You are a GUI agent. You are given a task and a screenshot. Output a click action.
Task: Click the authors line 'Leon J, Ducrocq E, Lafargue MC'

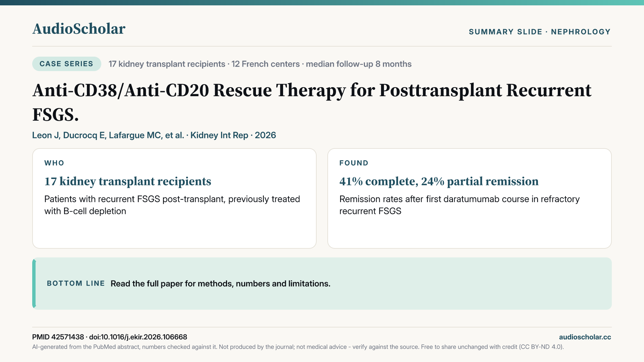154,135
